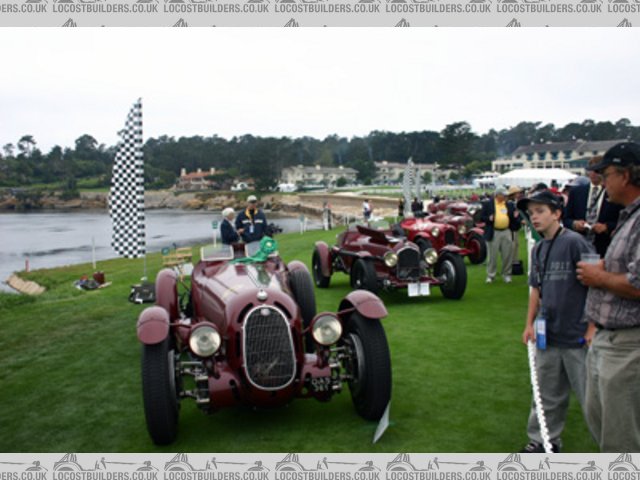640x480 pixels.
Task: Click the second red vintage car
Action: tap(388, 258)
